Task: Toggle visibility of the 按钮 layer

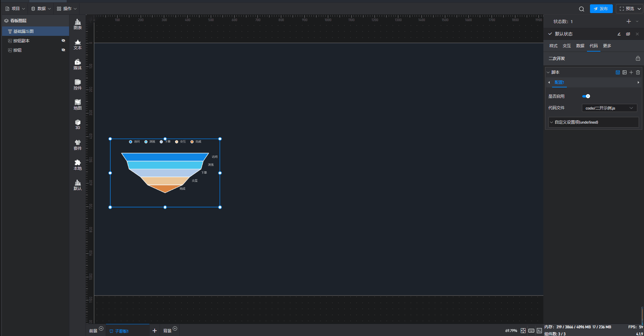Action: [x=63, y=50]
